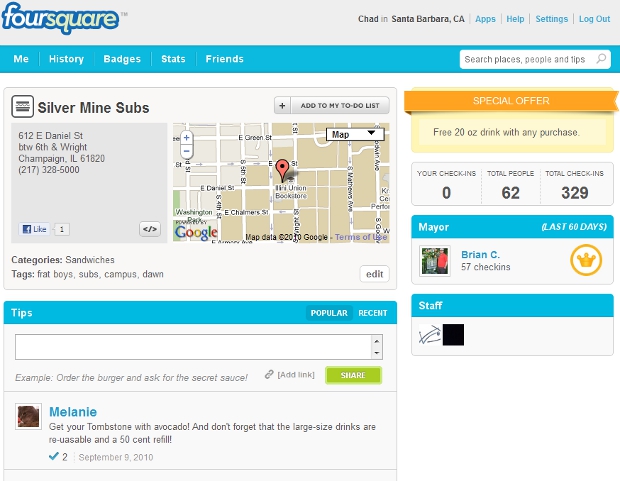Screen dimensions: 620x481
Task: Click the Special Offer banner
Action: pos(511,101)
